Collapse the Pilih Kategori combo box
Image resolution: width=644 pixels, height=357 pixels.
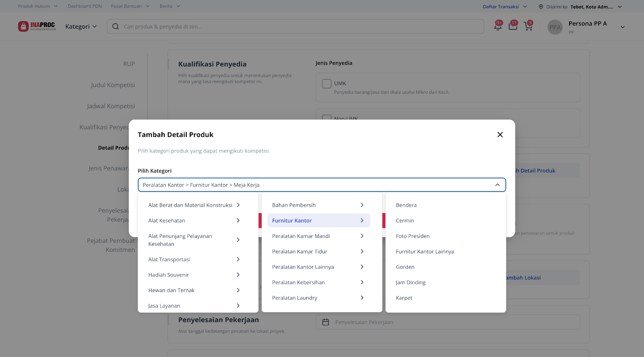pyautogui.click(x=497, y=185)
